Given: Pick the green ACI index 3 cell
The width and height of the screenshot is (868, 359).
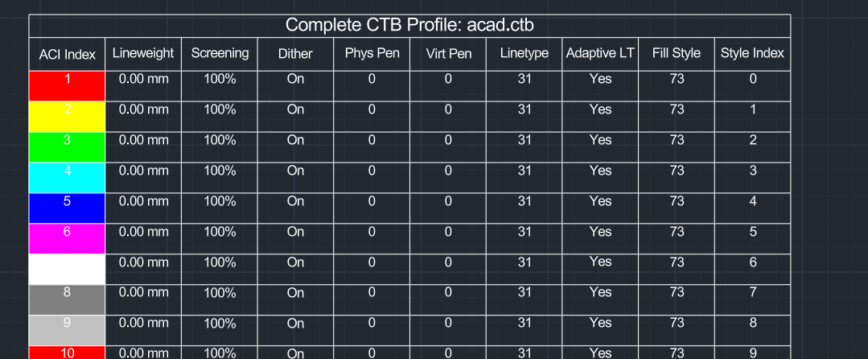Looking at the screenshot, I should pyautogui.click(x=67, y=146).
